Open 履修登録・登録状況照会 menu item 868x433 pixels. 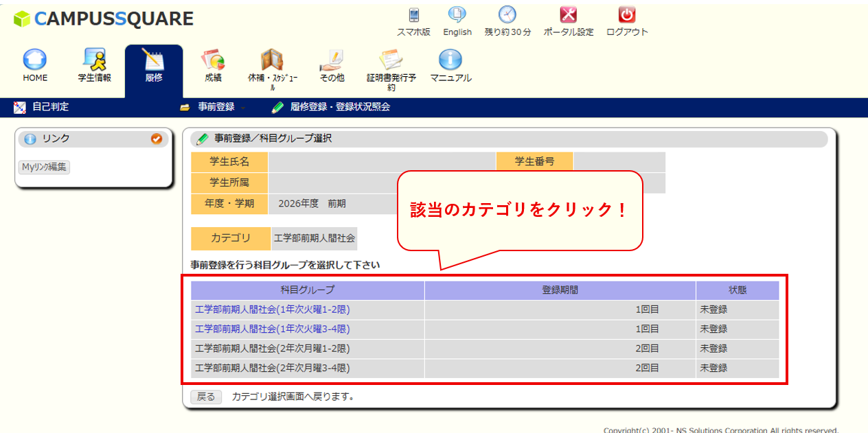pos(340,107)
